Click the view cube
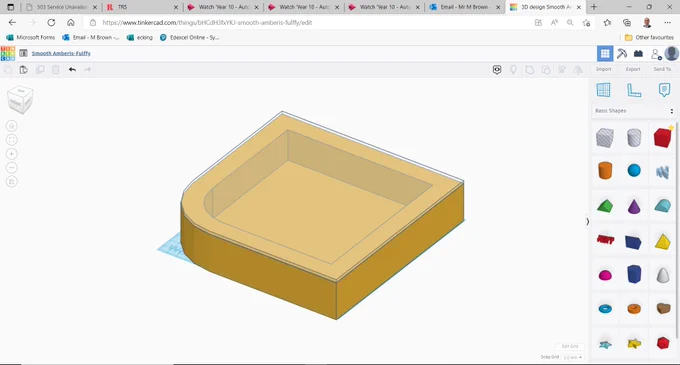 tap(20, 100)
